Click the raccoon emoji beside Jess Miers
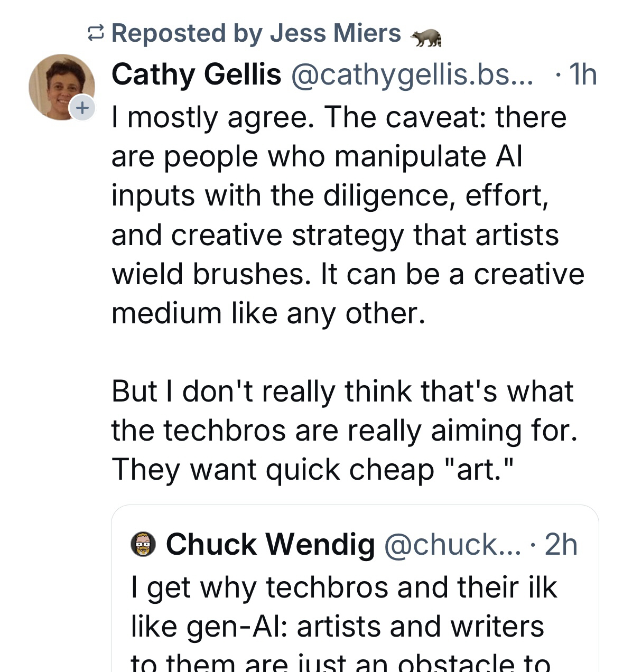Image resolution: width=623 pixels, height=672 pixels. coord(426,37)
